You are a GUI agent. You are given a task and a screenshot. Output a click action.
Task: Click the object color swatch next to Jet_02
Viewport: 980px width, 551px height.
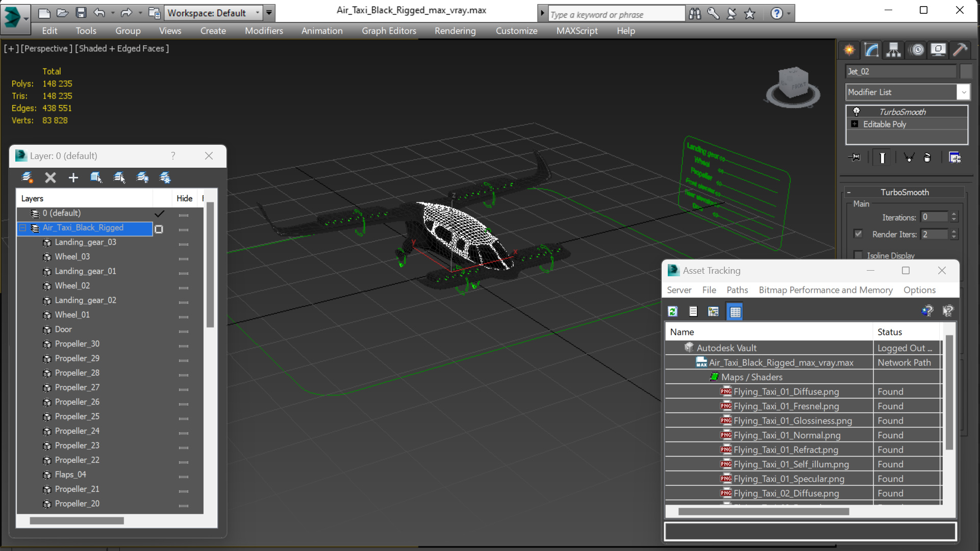coord(965,71)
